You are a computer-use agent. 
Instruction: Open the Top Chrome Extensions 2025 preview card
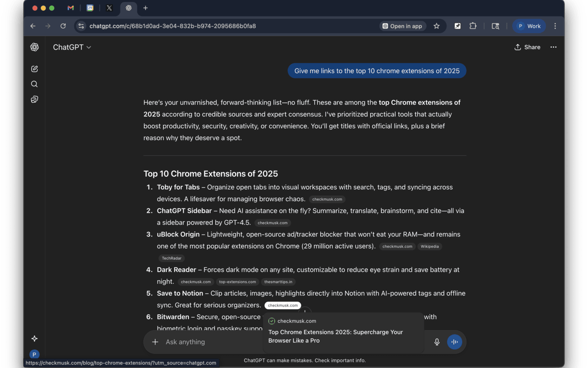point(343,333)
